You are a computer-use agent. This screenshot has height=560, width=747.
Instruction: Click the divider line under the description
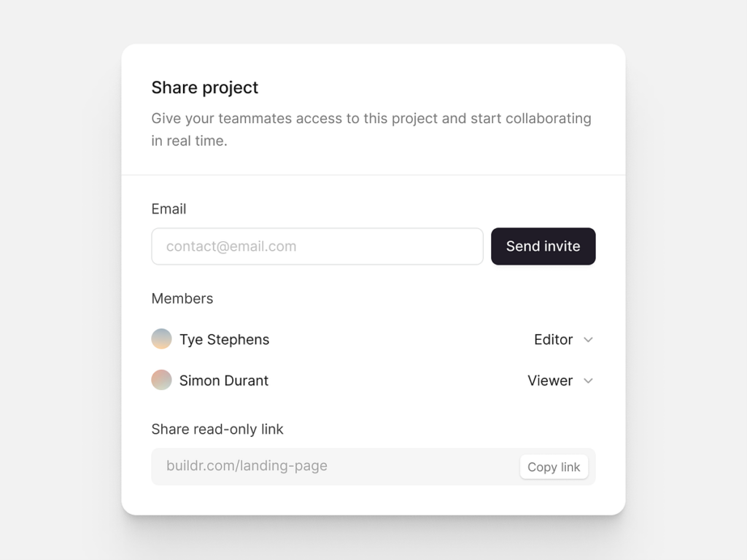click(x=373, y=175)
